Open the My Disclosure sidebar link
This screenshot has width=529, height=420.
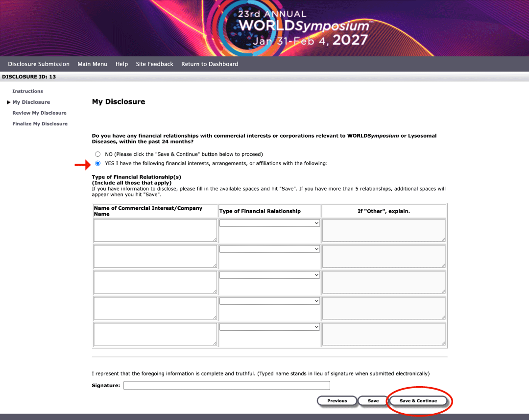pos(31,102)
